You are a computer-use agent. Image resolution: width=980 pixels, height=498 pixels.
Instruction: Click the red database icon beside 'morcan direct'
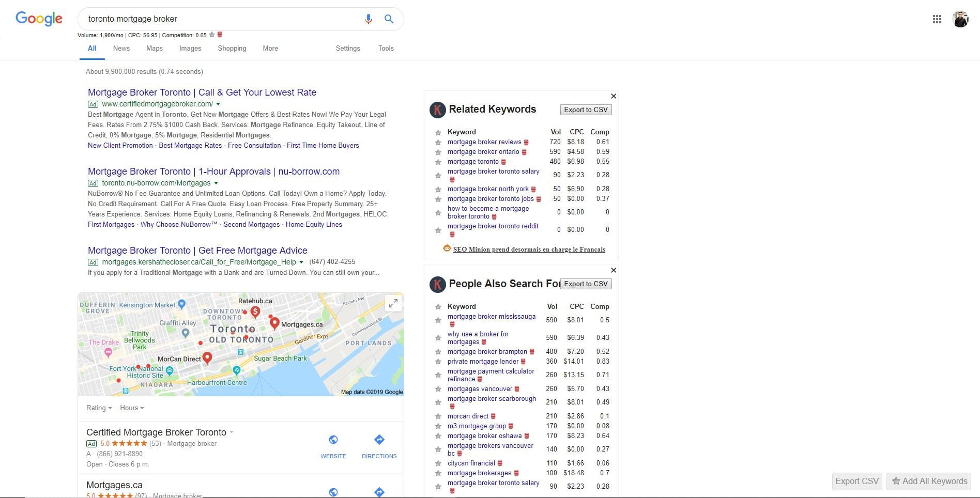pos(493,416)
